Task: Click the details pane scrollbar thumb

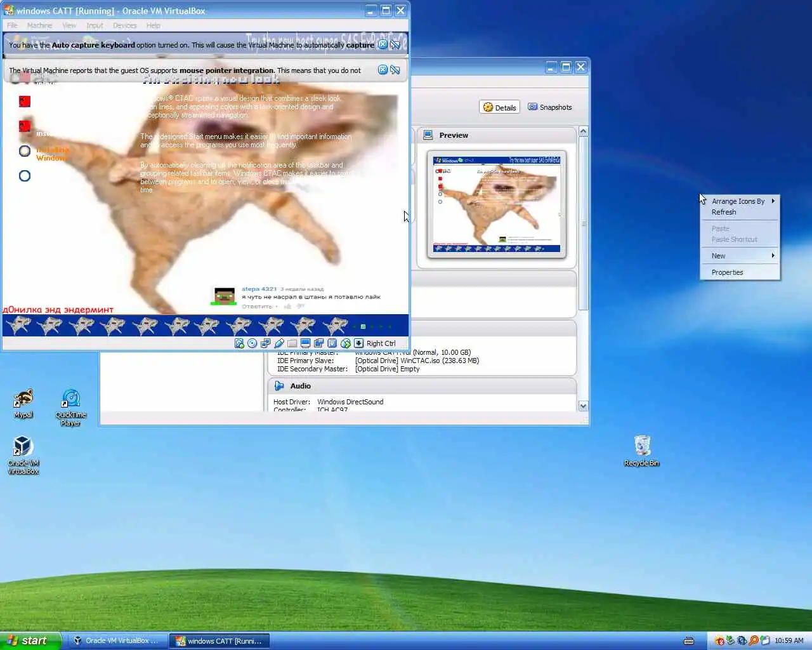Action: (583, 223)
